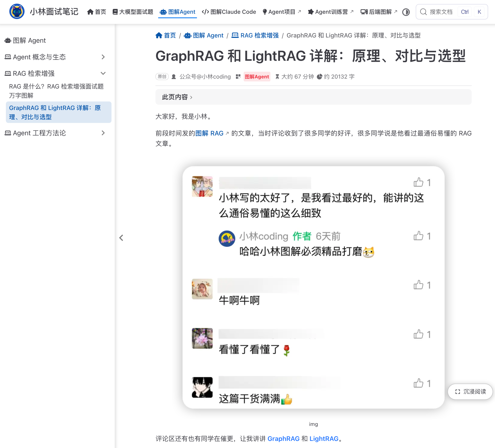Toggle the dark/light color mode
This screenshot has width=495, height=448.
(x=406, y=12)
